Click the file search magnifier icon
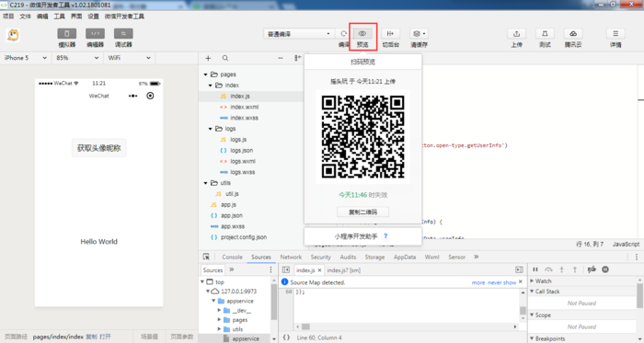This screenshot has width=644, height=343. point(225,58)
